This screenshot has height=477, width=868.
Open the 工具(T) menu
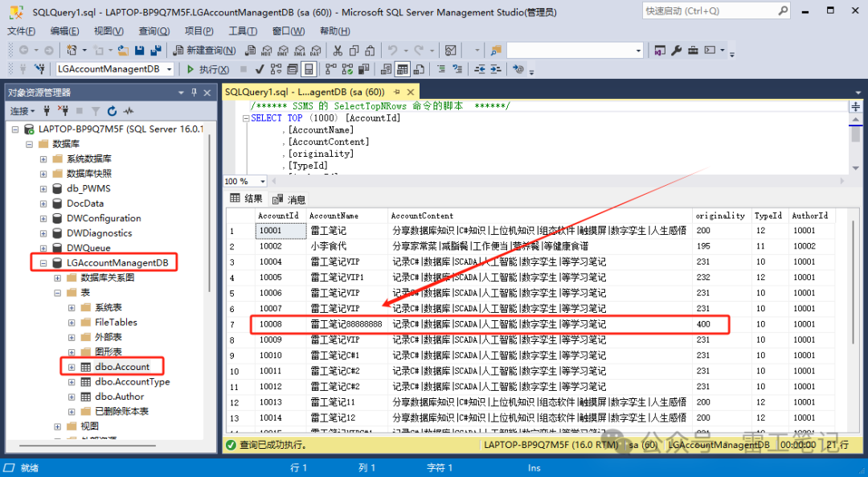(243, 31)
